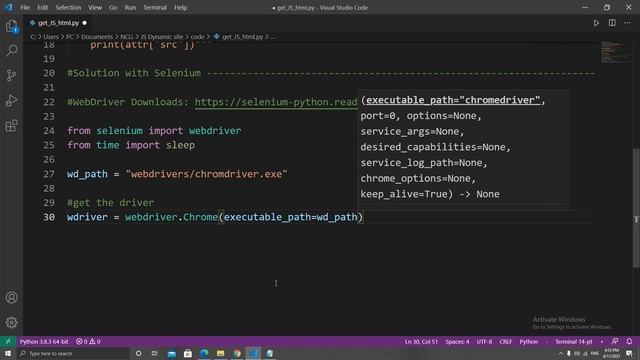This screenshot has height=360, width=640.
Task: Click the '#get the driver' comment
Action: pyautogui.click(x=111, y=203)
